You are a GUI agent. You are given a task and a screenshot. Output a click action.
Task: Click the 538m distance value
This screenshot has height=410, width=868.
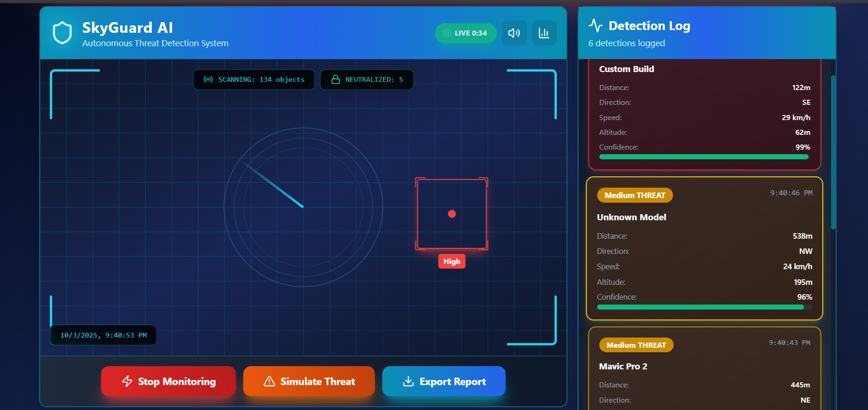[802, 236]
